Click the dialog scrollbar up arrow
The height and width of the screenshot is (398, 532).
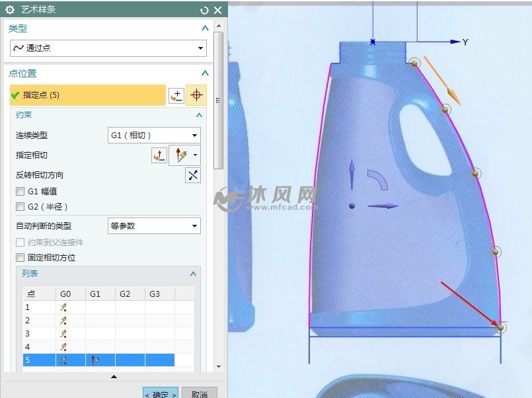pyautogui.click(x=219, y=26)
